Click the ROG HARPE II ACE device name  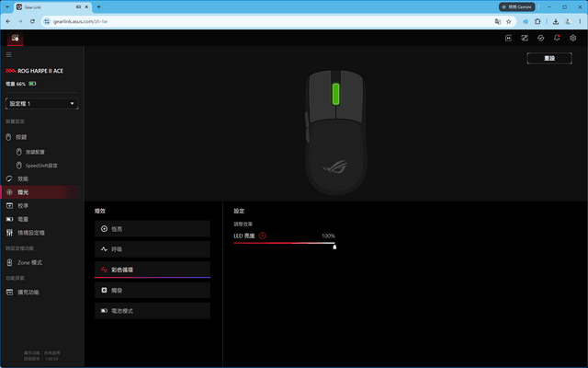(40, 71)
